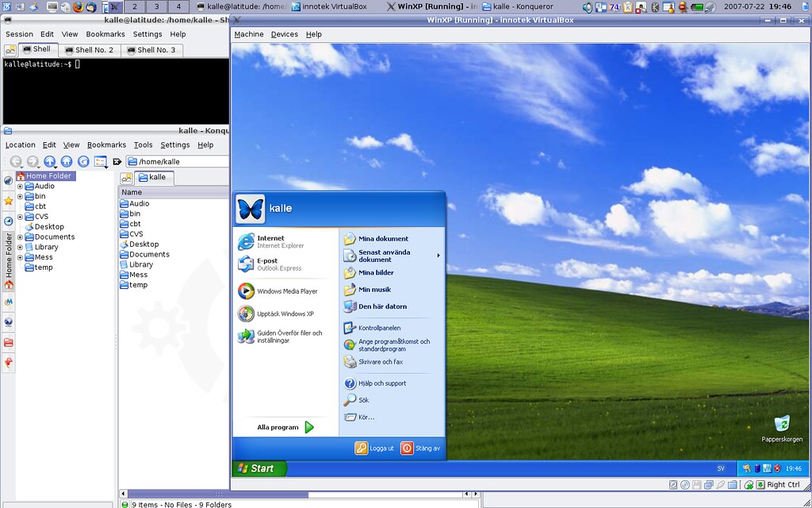The width and height of the screenshot is (812, 508).
Task: Click the new session button in the Konsole tab bar
Action: [10, 50]
